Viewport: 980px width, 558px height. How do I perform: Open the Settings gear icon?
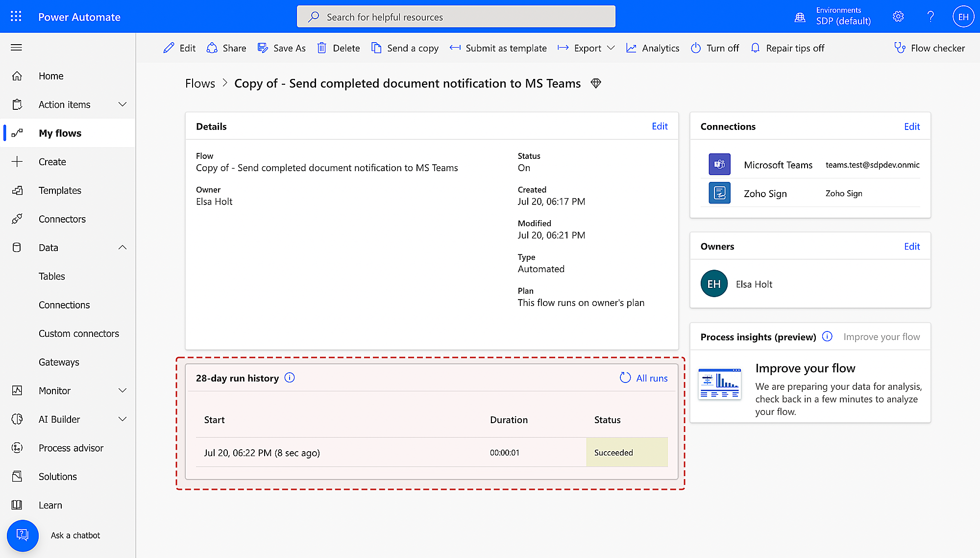pyautogui.click(x=898, y=17)
